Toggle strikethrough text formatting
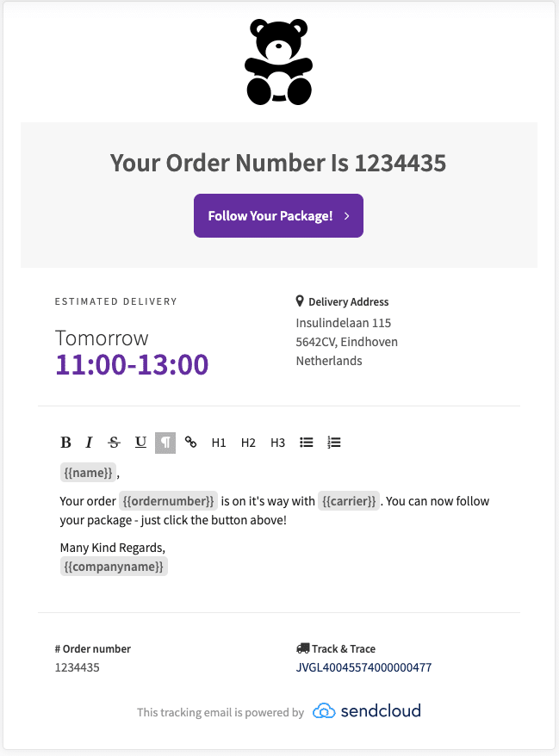Viewport: 559px width, 756px height. pyautogui.click(x=114, y=442)
